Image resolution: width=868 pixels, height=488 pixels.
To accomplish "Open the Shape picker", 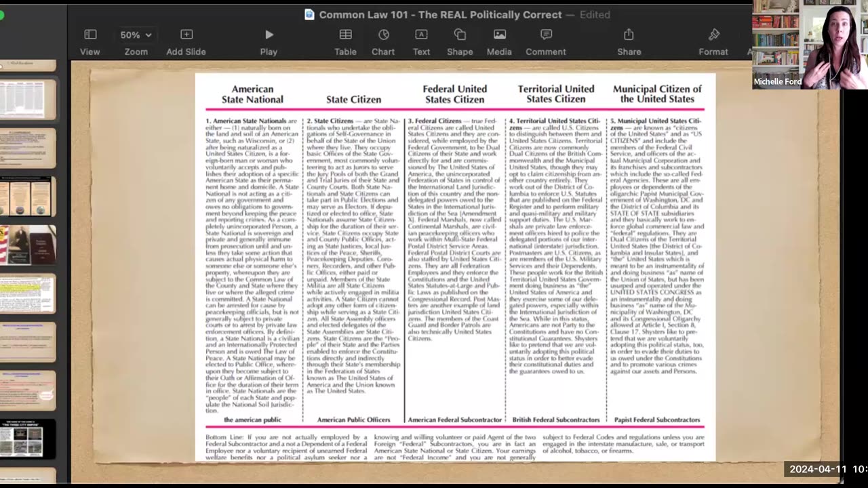I will point(460,35).
